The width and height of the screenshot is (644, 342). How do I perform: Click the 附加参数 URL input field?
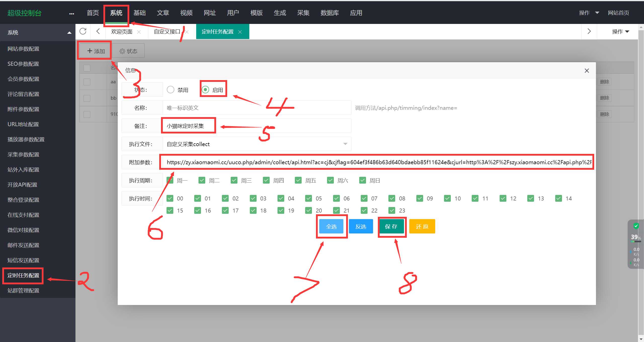coord(377,162)
